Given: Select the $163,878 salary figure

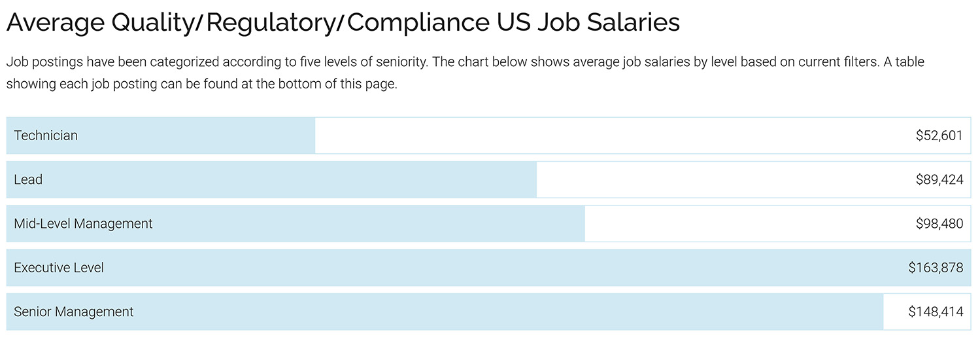Looking at the screenshot, I should (x=936, y=268).
